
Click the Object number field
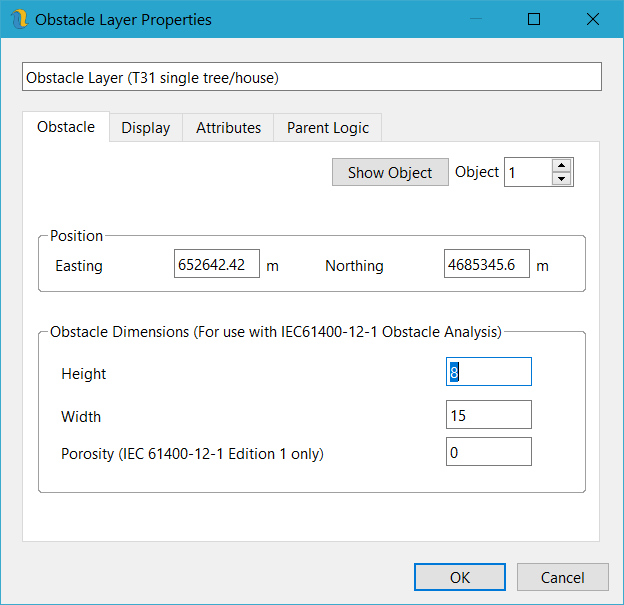pos(527,173)
